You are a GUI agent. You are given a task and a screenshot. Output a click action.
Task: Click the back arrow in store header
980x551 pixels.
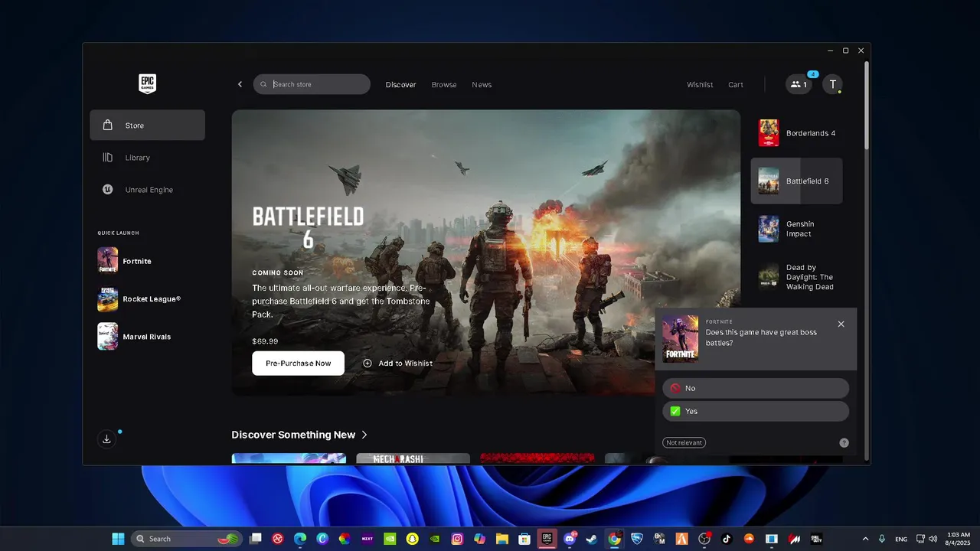coord(240,84)
